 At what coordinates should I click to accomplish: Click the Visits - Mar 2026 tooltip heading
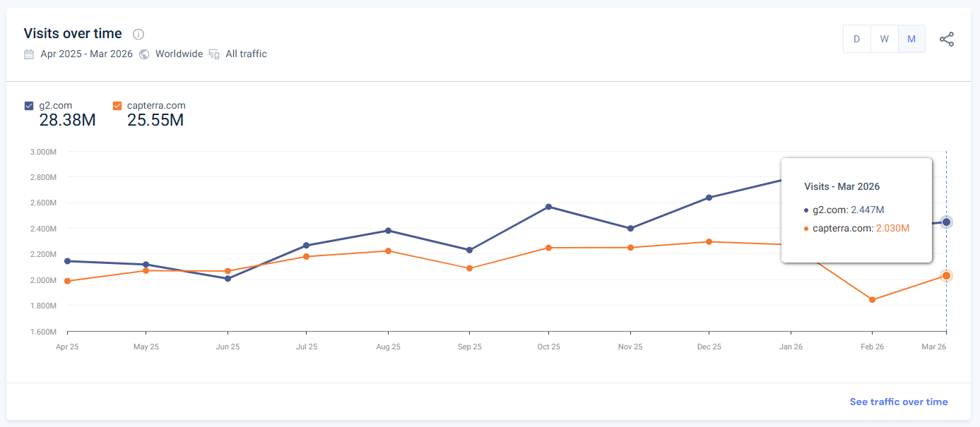click(x=842, y=187)
